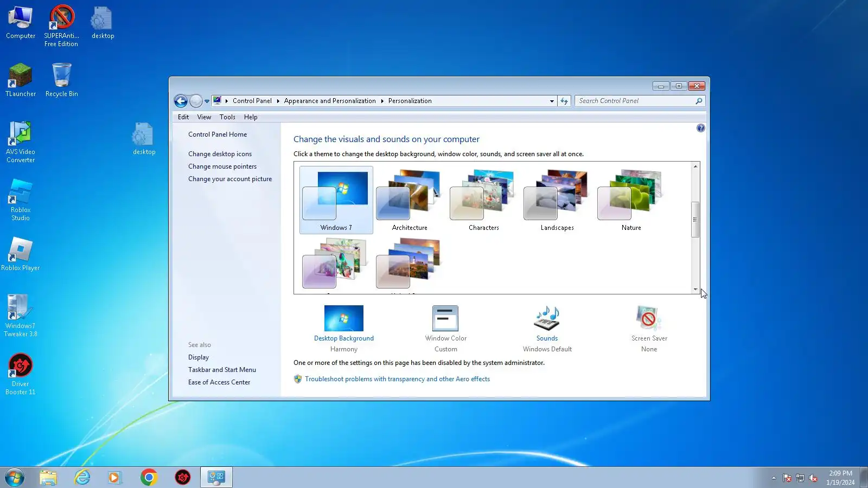Viewport: 868px width, 488px height.
Task: Open SUPERAntiSpyware Free Edition shortcut
Action: coord(61,25)
